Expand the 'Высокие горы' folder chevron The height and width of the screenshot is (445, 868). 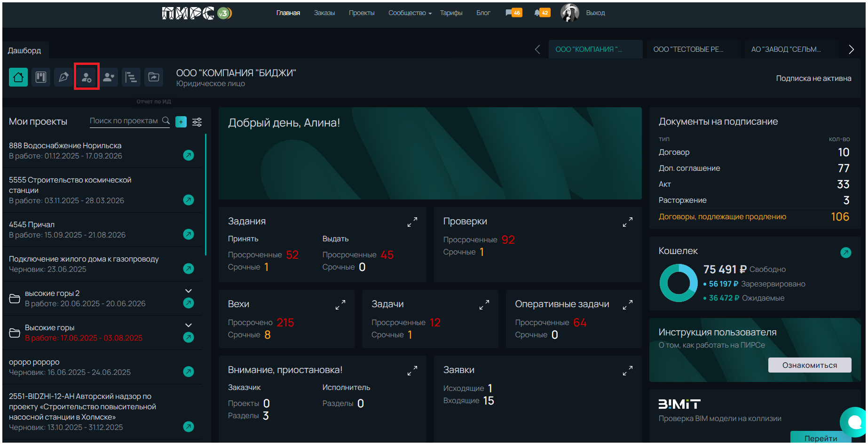(x=189, y=325)
